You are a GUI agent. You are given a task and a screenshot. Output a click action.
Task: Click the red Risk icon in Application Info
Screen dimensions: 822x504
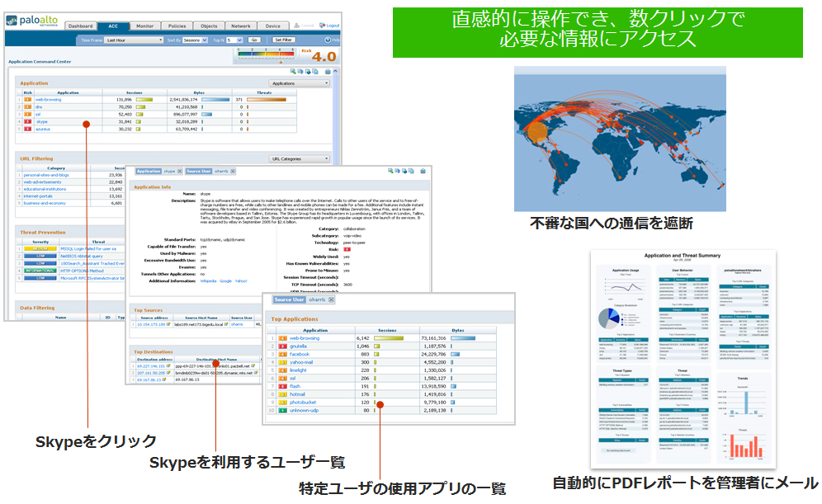click(x=347, y=249)
